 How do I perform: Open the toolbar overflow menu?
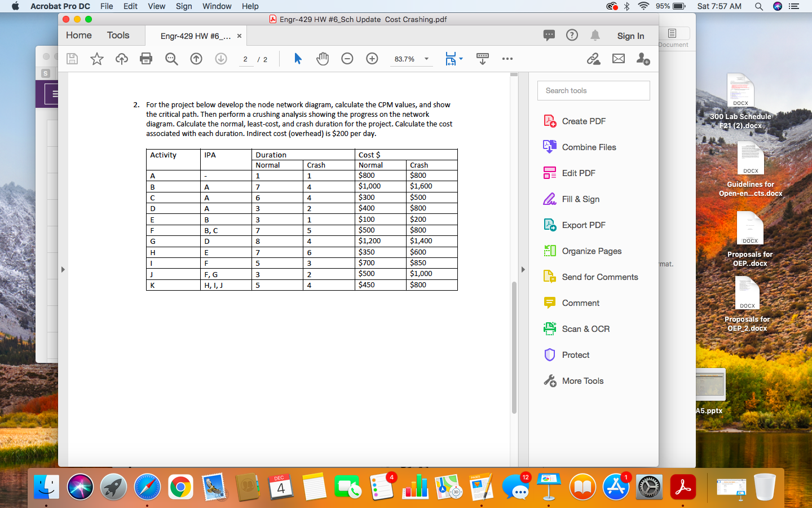point(507,59)
